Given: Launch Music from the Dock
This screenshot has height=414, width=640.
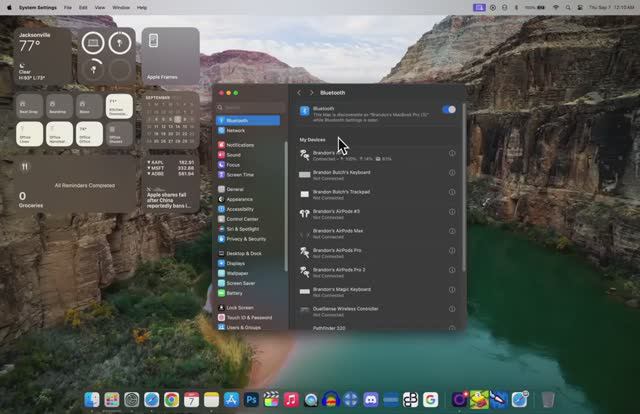Looking at the screenshot, I should click(291, 400).
